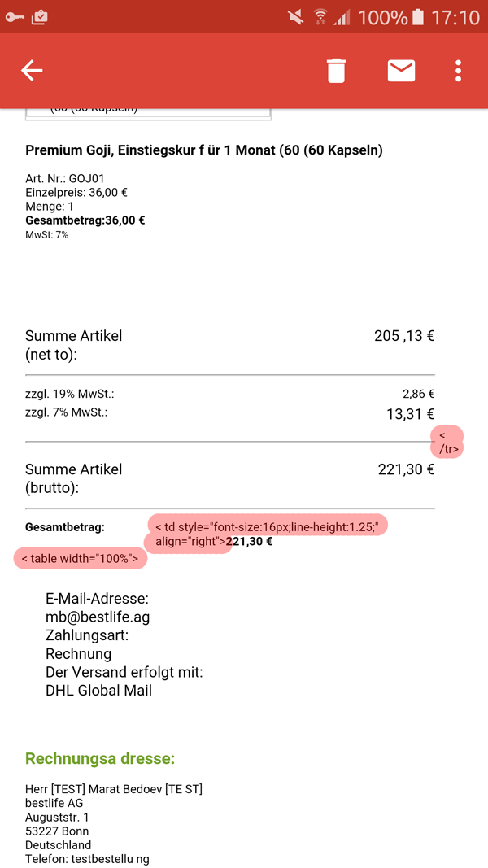The image size is (488, 868).
Task: Tap the 13,31 € tax amount
Action: [x=410, y=414]
